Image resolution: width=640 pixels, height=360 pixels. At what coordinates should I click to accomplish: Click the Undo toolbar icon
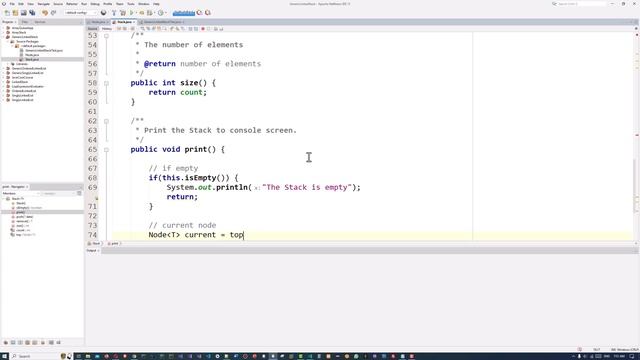click(x=45, y=13)
